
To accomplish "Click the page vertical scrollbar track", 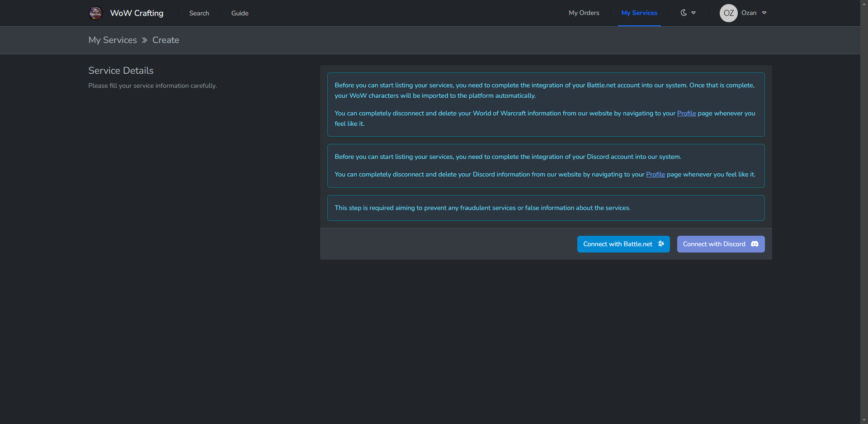I will tap(864, 212).
